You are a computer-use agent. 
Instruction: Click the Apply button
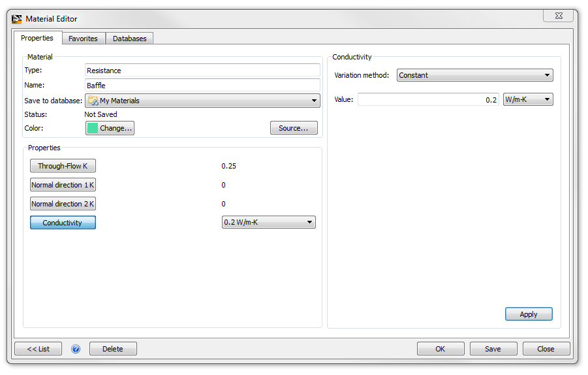(529, 314)
